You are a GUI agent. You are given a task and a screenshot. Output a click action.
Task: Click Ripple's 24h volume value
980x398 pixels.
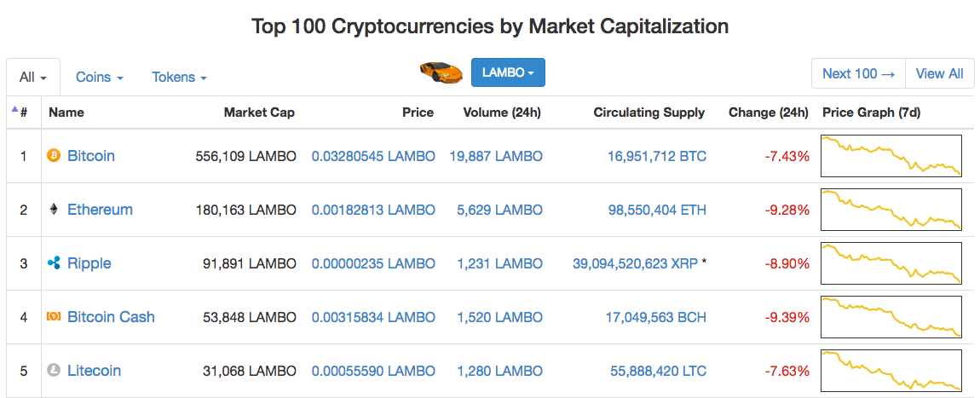499,263
